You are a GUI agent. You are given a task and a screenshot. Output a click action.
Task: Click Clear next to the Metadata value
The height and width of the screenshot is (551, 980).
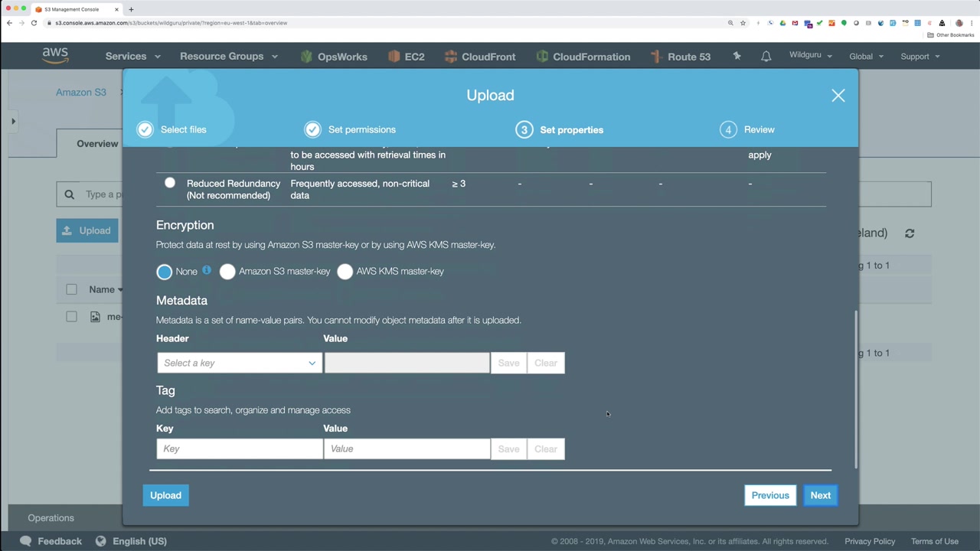pyautogui.click(x=546, y=363)
